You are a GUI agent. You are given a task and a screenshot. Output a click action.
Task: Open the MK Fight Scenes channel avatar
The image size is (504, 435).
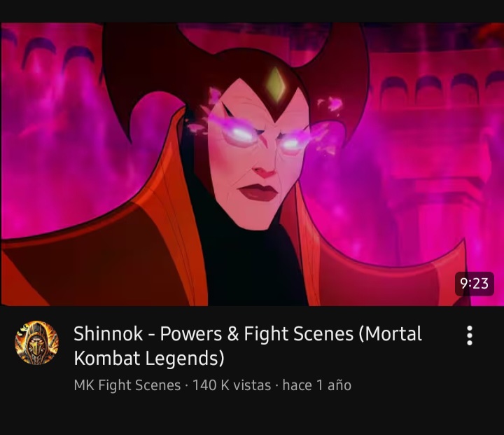[x=36, y=343]
